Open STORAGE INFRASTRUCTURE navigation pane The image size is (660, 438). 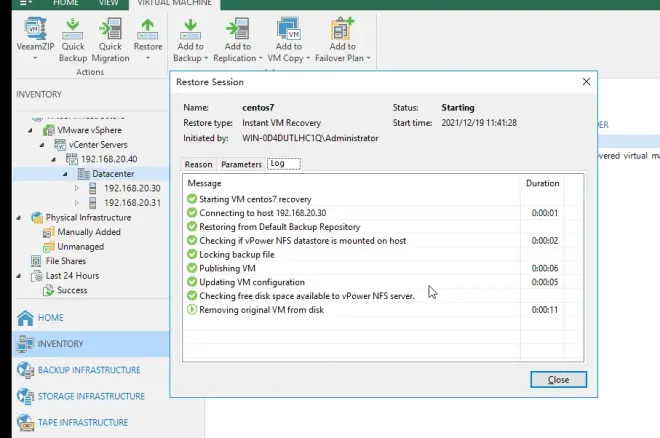(x=91, y=396)
